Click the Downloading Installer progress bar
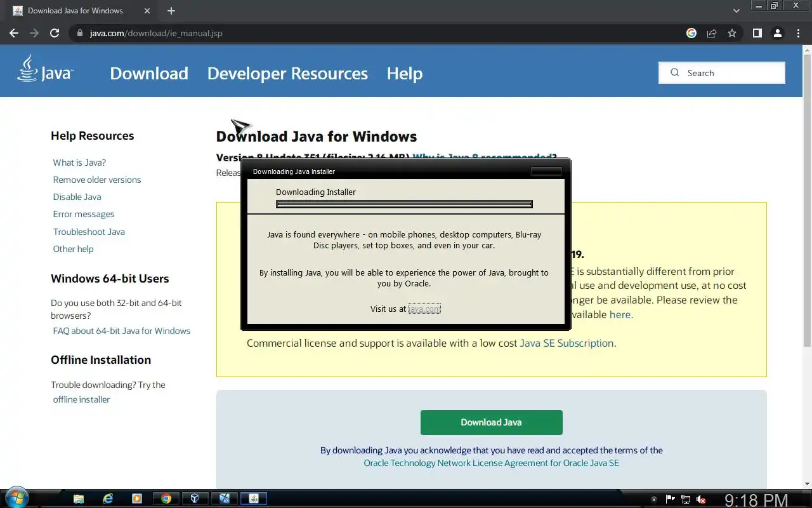 click(x=404, y=204)
